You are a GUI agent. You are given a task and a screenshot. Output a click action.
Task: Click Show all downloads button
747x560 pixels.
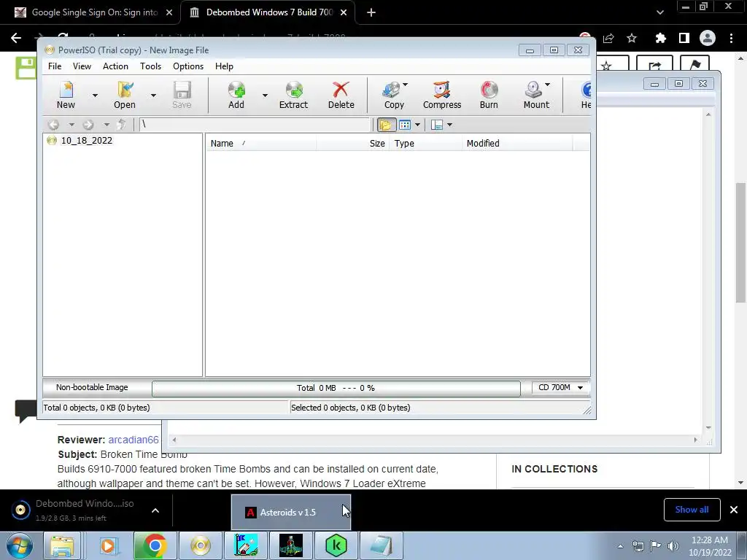[692, 510]
